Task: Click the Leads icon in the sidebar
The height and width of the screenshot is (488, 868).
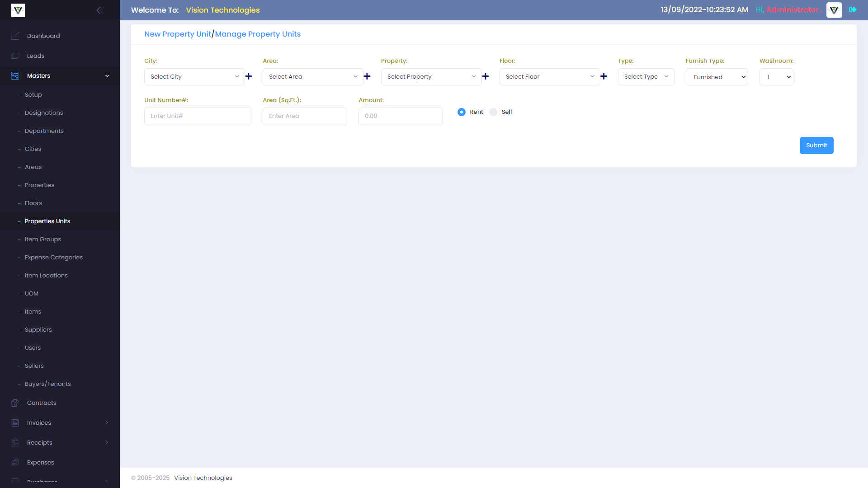Action: 15,56
